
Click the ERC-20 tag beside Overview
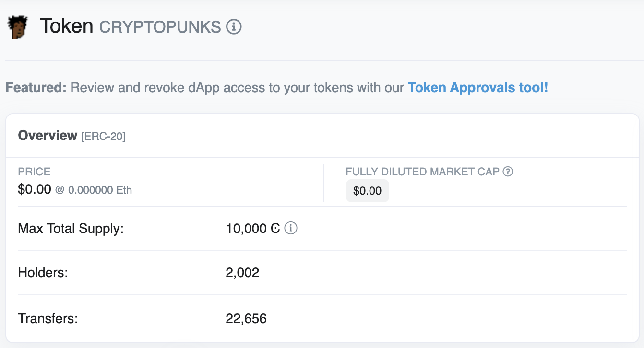pos(103,137)
